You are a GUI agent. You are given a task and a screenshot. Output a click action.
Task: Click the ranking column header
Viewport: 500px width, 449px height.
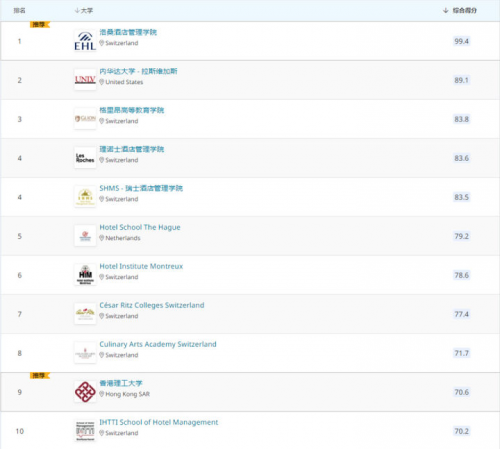pyautogui.click(x=19, y=11)
